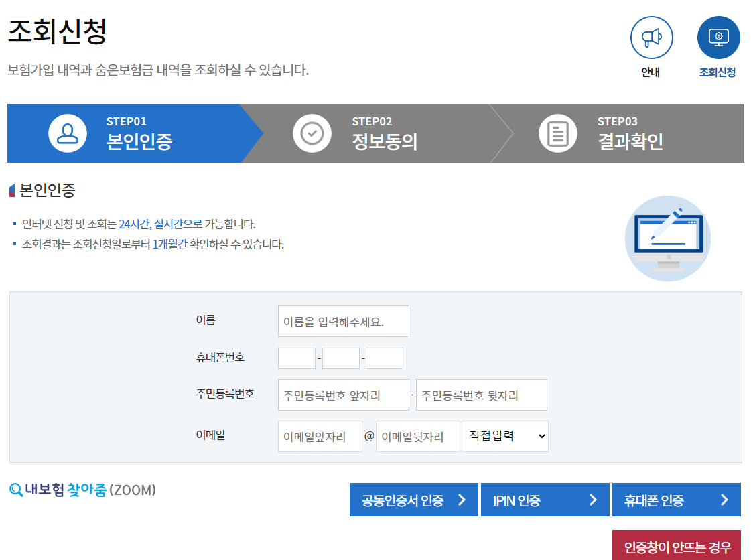
Task: Focus the middle 휴대폰번호 box
Action: click(340, 358)
